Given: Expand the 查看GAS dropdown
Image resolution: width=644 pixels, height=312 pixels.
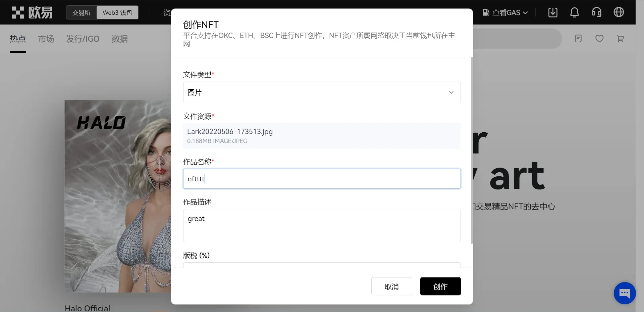Looking at the screenshot, I should (505, 13).
